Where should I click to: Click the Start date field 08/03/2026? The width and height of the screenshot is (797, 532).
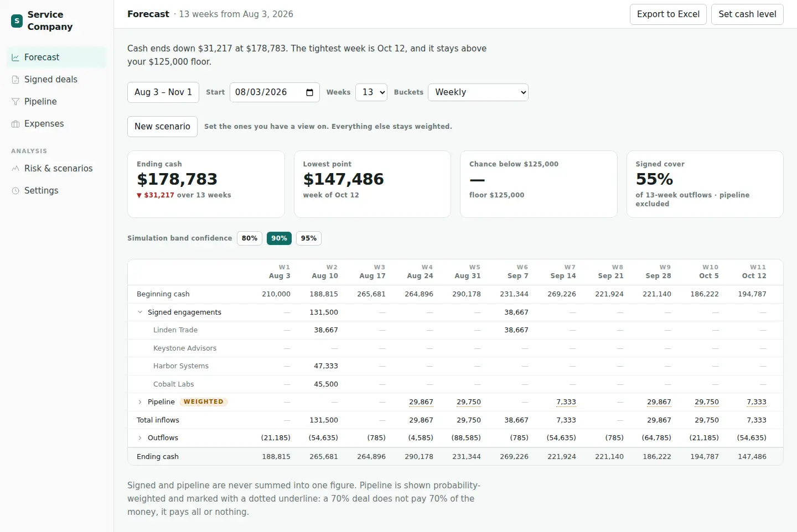click(275, 92)
